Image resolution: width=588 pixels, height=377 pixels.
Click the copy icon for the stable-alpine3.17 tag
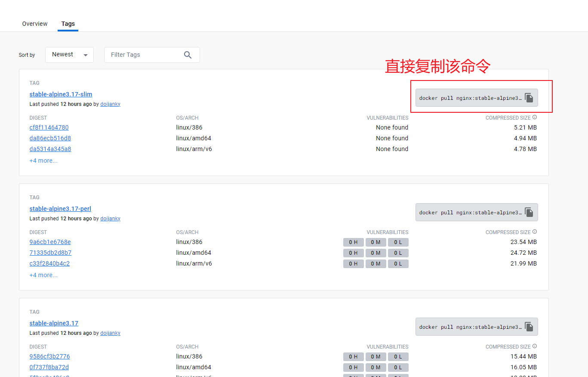pyautogui.click(x=529, y=327)
